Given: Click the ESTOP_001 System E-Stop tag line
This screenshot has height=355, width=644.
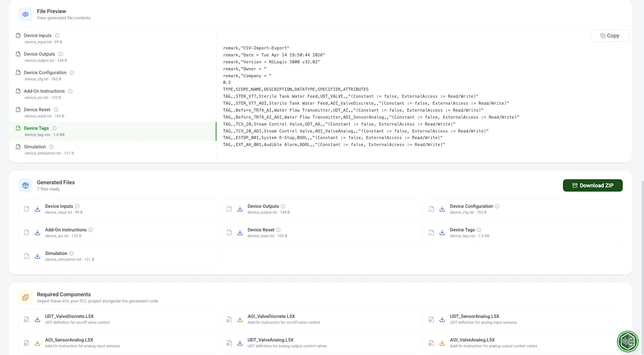Looking at the screenshot, I should click(x=333, y=138).
